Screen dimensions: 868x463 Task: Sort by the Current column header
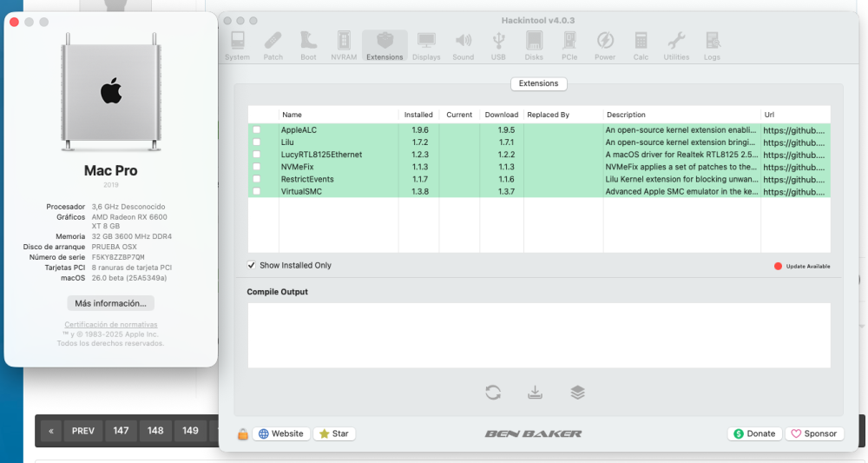tap(459, 115)
